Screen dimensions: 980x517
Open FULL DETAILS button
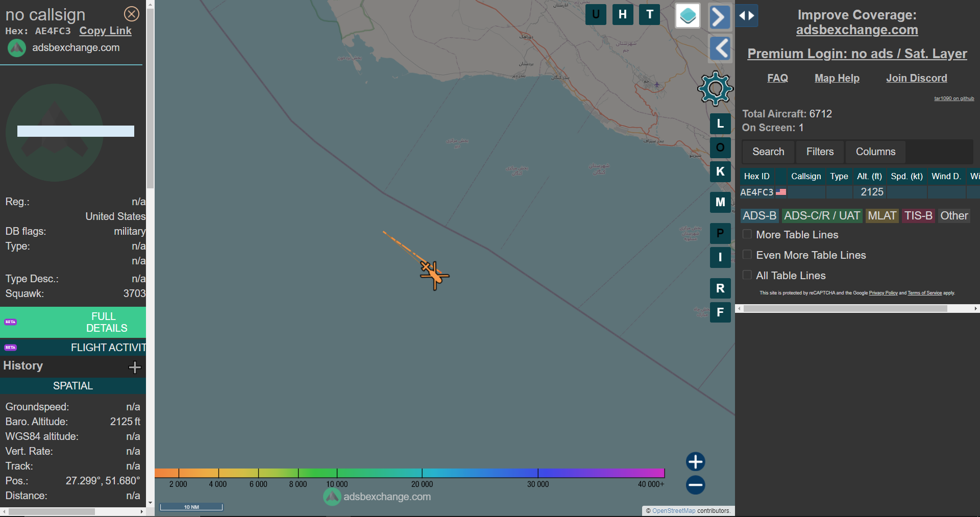[73, 322]
